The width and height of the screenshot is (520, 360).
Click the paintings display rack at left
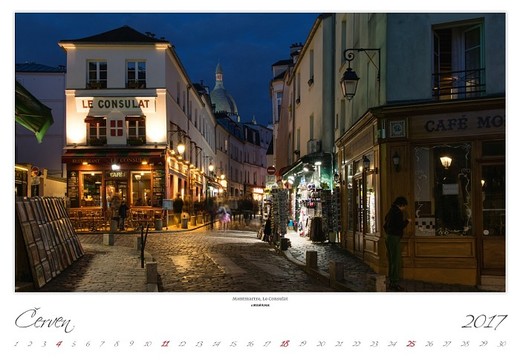tap(49, 238)
